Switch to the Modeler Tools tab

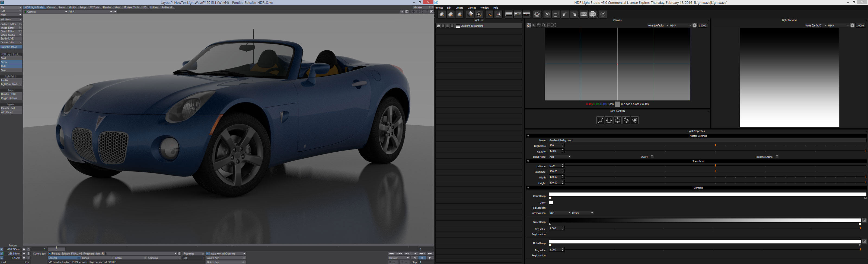click(x=131, y=7)
